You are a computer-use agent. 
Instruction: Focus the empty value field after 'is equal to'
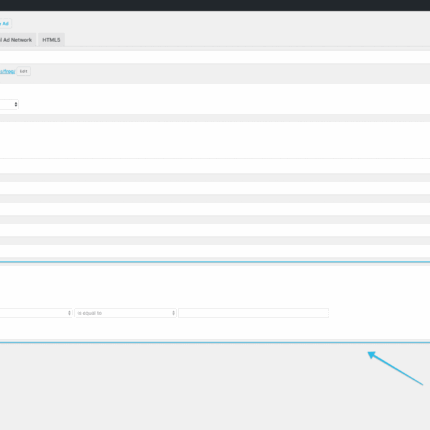253,313
